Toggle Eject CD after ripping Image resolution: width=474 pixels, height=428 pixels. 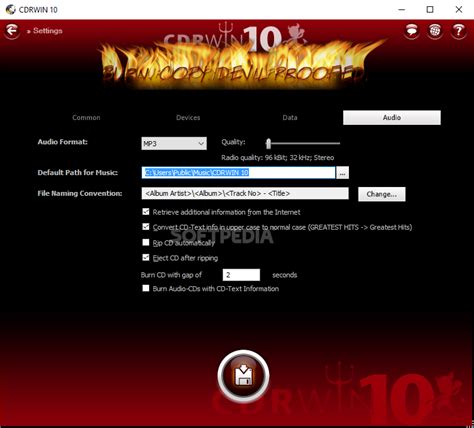tap(146, 257)
